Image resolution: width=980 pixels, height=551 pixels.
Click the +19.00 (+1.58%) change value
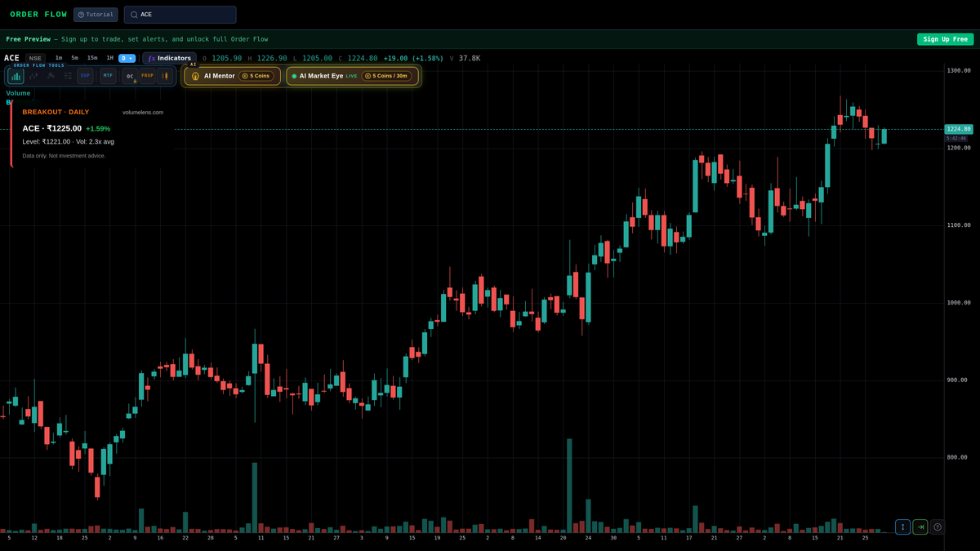click(x=413, y=59)
